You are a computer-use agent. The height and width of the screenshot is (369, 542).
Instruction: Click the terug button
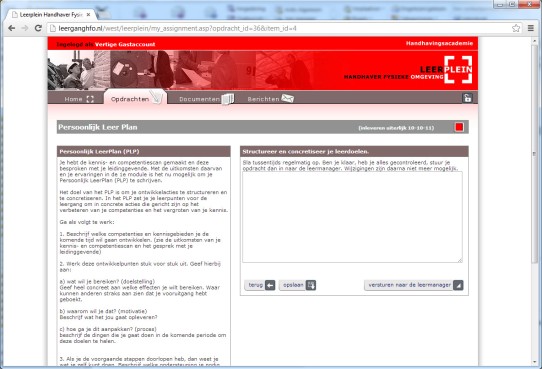[x=260, y=285]
